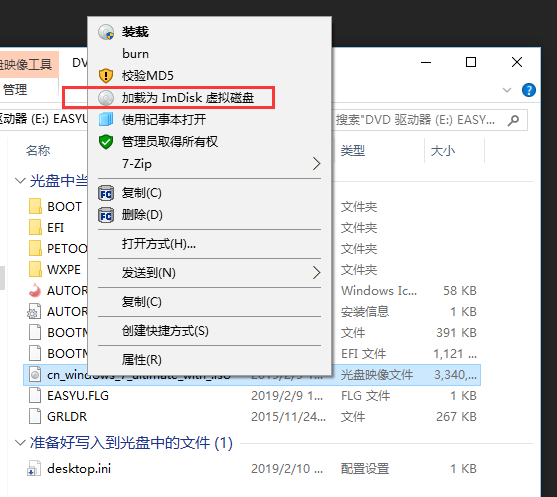Click the 使用记事本打开 notepad icon
Image resolution: width=557 pixels, height=497 pixels.
pyautogui.click(x=106, y=119)
